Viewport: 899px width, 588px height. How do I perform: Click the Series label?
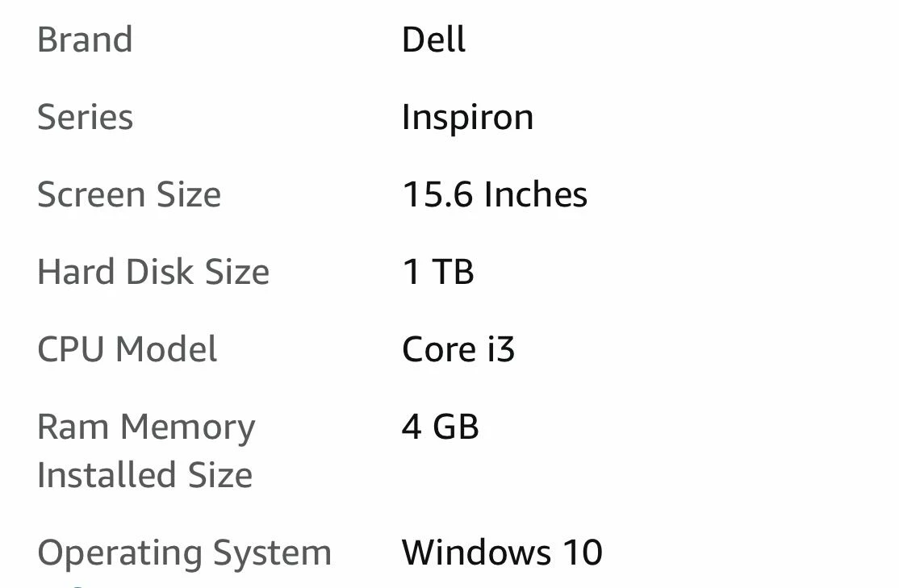coord(85,118)
